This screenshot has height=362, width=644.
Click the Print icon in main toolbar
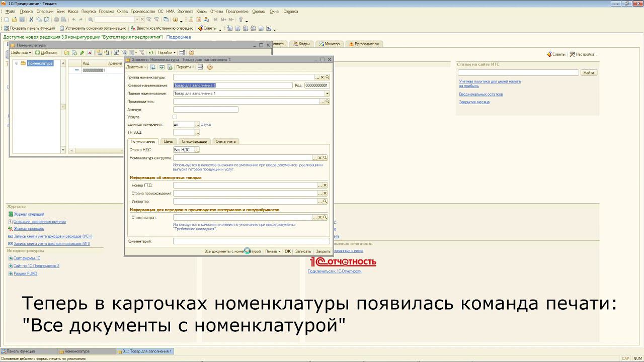pyautogui.click(x=56, y=20)
